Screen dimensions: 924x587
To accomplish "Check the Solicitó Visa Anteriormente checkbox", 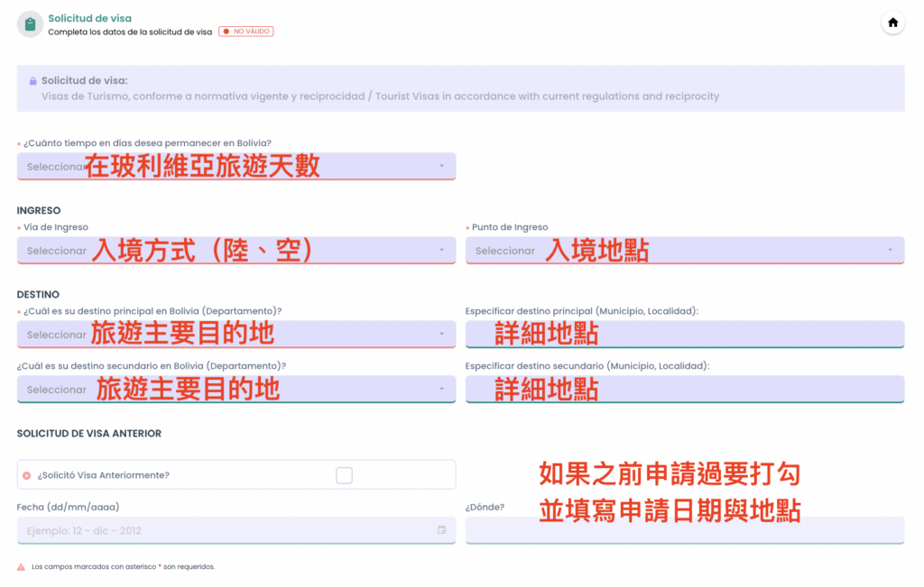I will coord(344,475).
